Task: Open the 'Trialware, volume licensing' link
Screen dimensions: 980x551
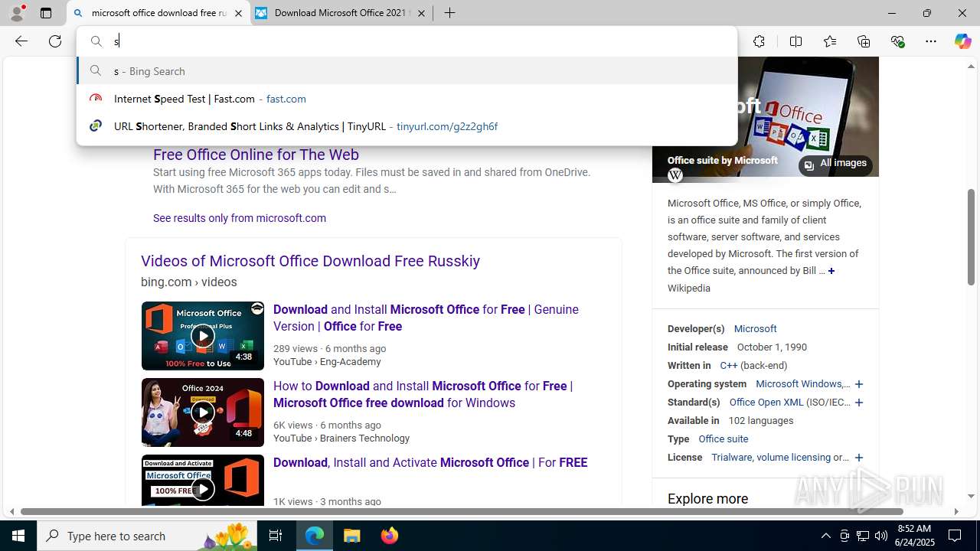Action: [771, 457]
